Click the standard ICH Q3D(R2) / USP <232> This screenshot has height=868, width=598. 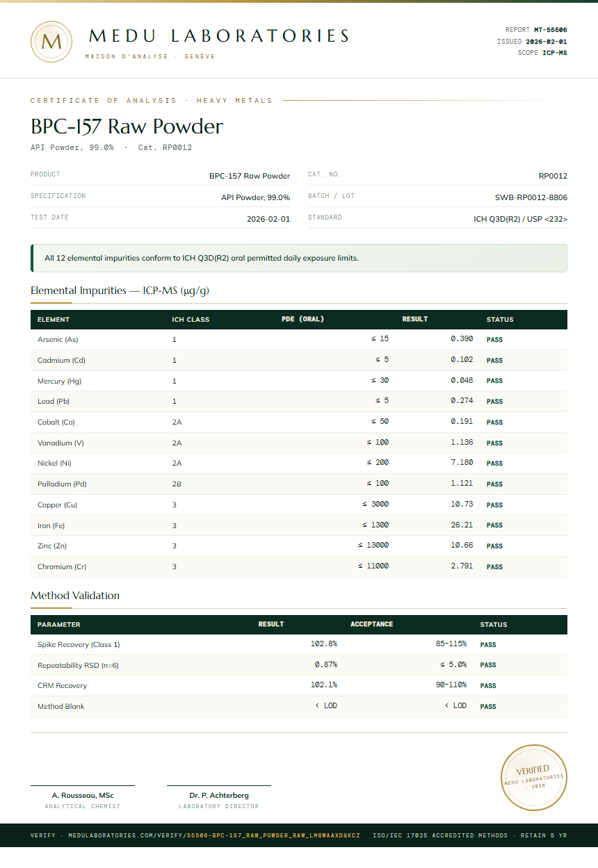520,219
